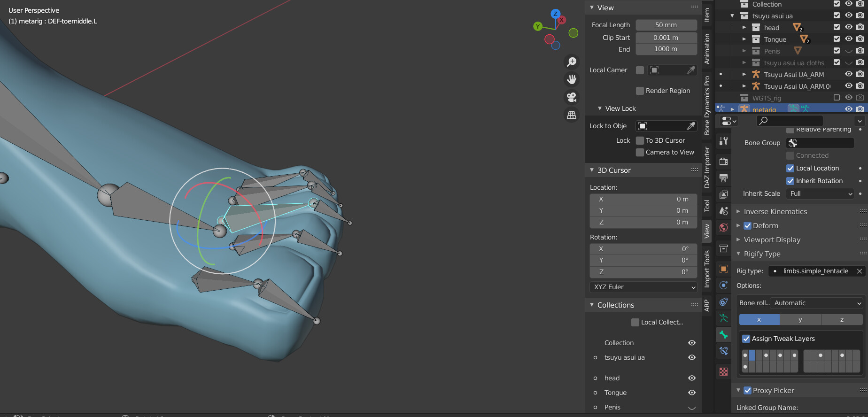
Task: Open the Object properties tab icon
Action: tap(724, 269)
